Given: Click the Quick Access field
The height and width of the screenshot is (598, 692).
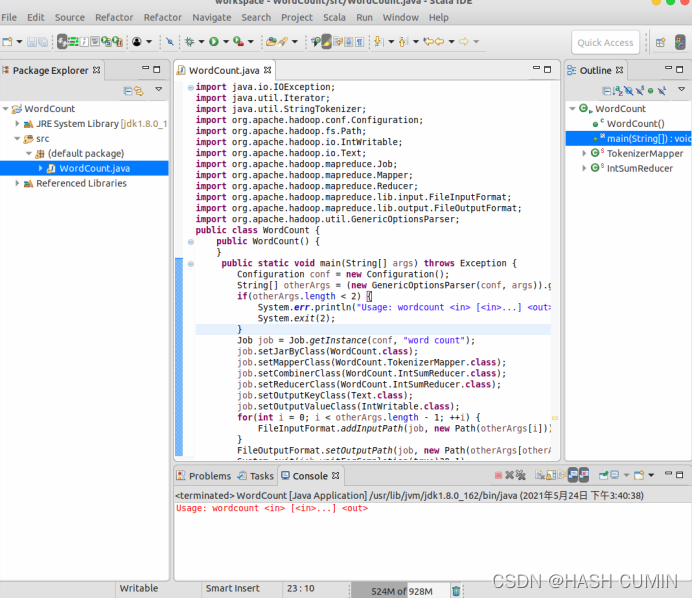Looking at the screenshot, I should click(x=605, y=42).
